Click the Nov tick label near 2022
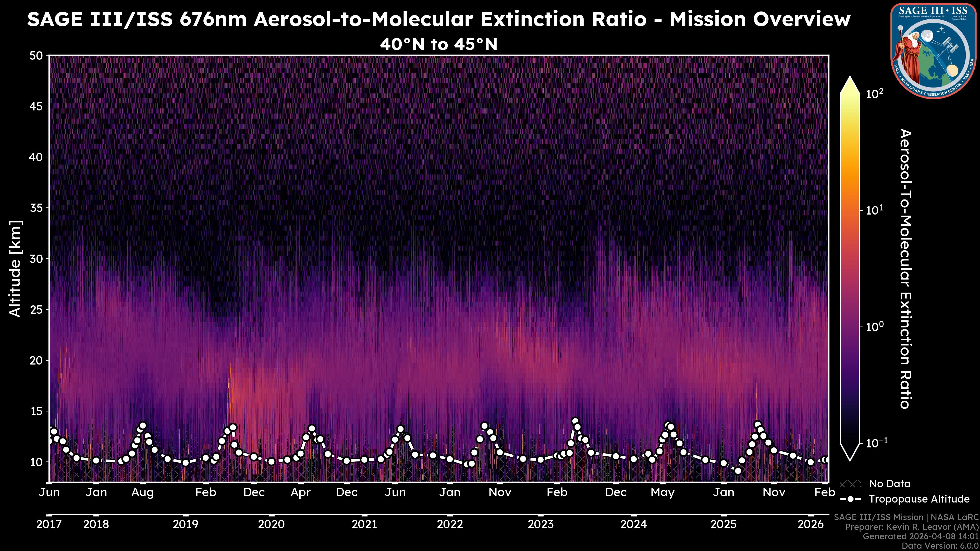This screenshot has width=980, height=551. [x=500, y=492]
